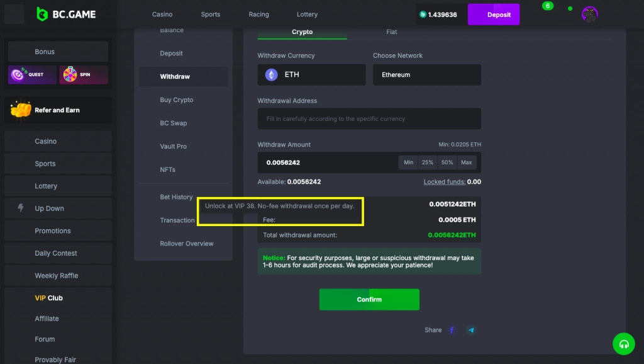Screen dimensions: 644x364
Task: Click the Refer and Earn banner text
Action: pyautogui.click(x=57, y=110)
